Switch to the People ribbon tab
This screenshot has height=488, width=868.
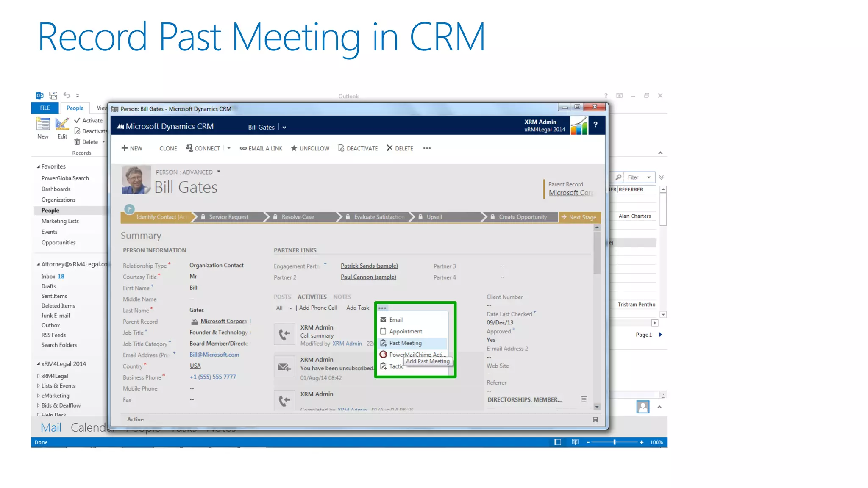[75, 108]
